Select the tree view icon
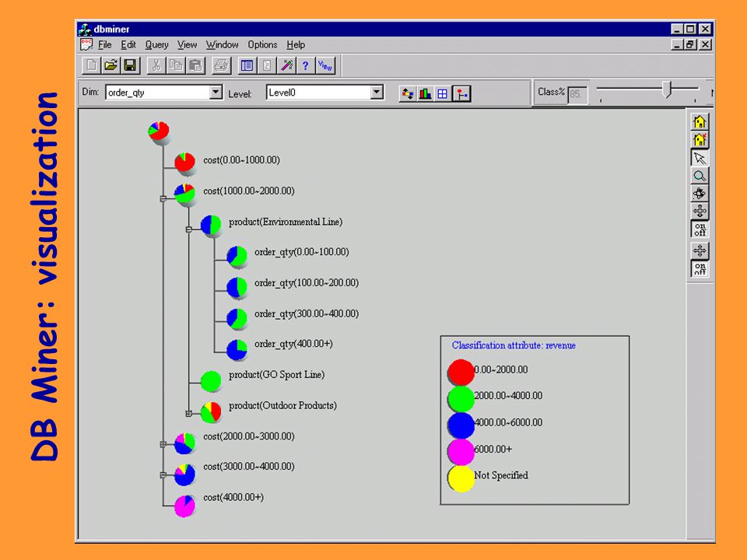Screen dimensions: 747x560 coord(461,94)
